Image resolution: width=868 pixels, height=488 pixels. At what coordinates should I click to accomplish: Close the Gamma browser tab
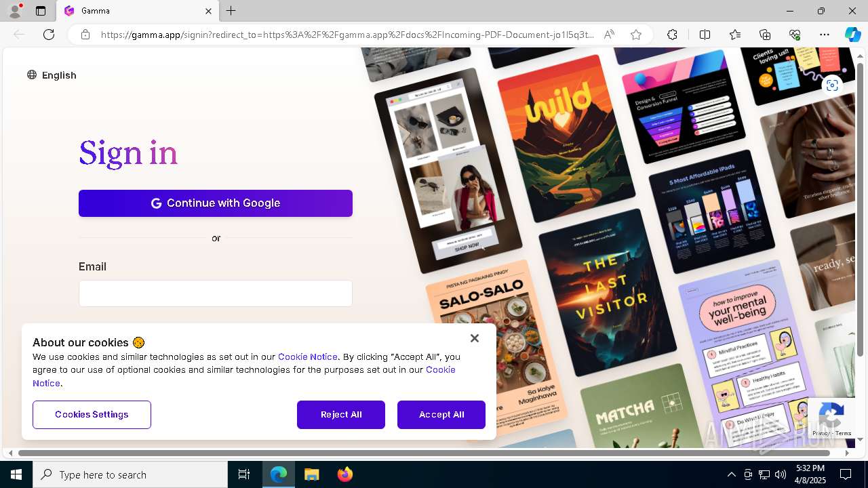(x=209, y=11)
